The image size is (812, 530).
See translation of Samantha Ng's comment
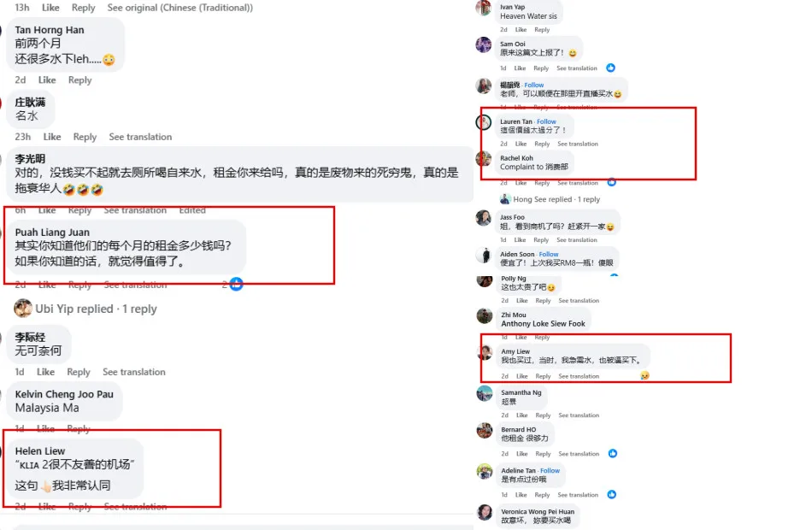coord(579,415)
